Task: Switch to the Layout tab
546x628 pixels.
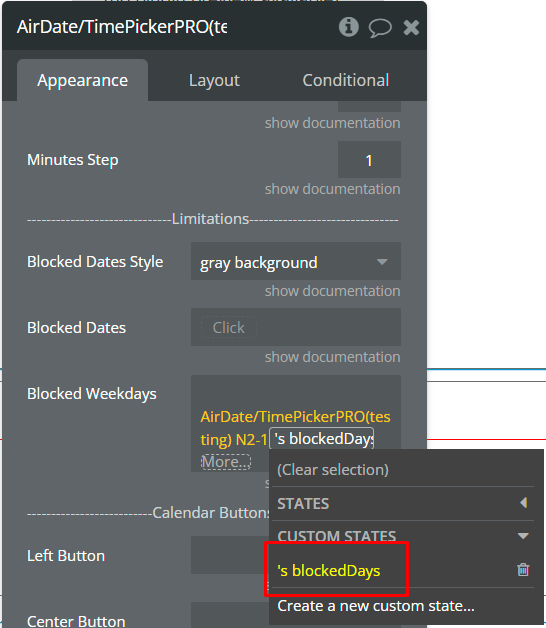Action: pyautogui.click(x=214, y=80)
